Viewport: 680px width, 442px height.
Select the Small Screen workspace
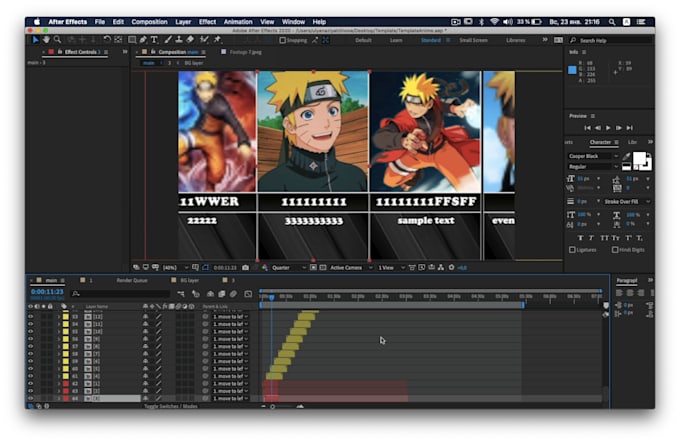coord(473,40)
